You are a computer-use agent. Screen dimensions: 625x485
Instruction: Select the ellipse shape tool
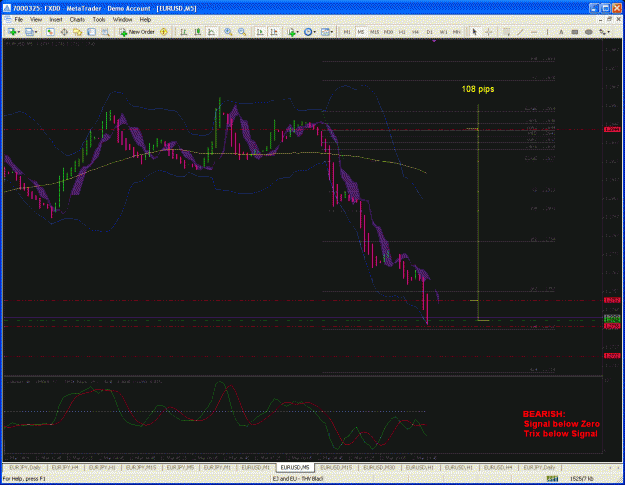pos(589,32)
